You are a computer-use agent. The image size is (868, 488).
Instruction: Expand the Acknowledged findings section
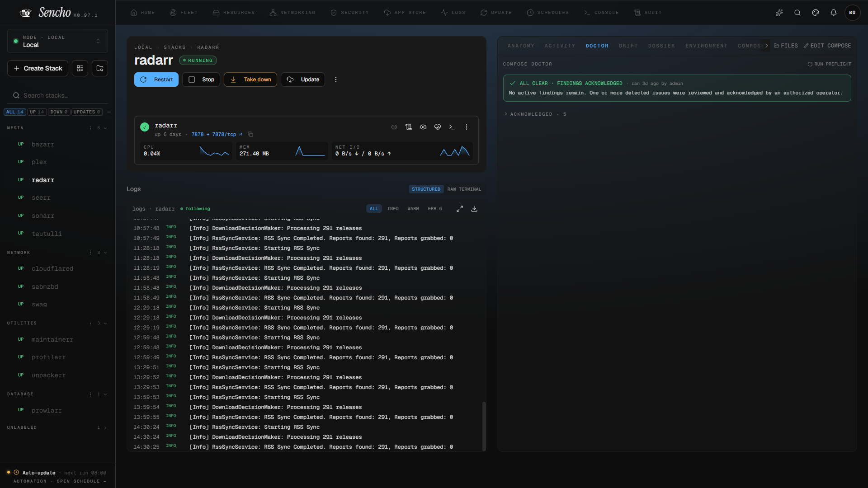coord(535,114)
